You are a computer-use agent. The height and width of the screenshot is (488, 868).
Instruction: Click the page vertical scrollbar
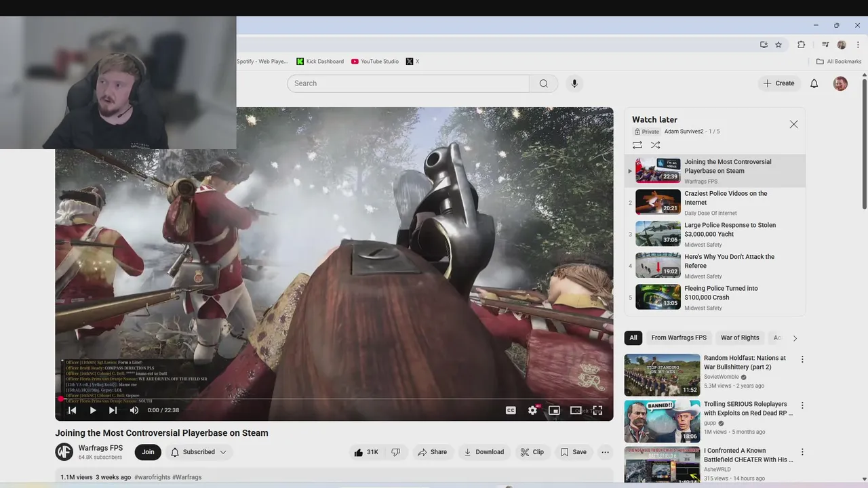point(864,142)
